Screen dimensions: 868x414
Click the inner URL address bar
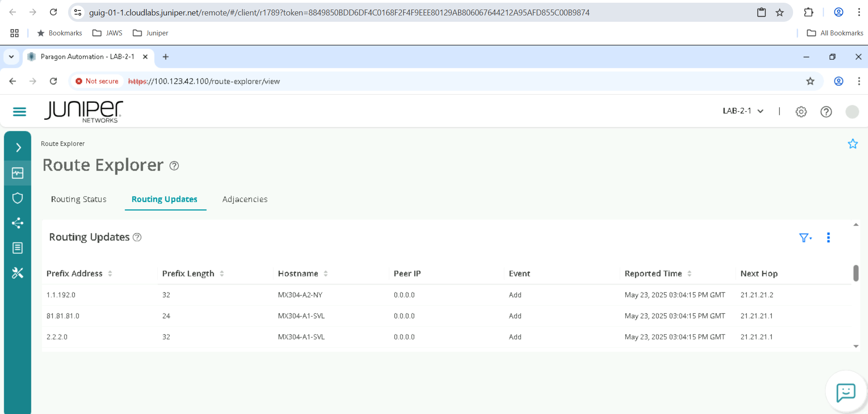pyautogui.click(x=409, y=81)
